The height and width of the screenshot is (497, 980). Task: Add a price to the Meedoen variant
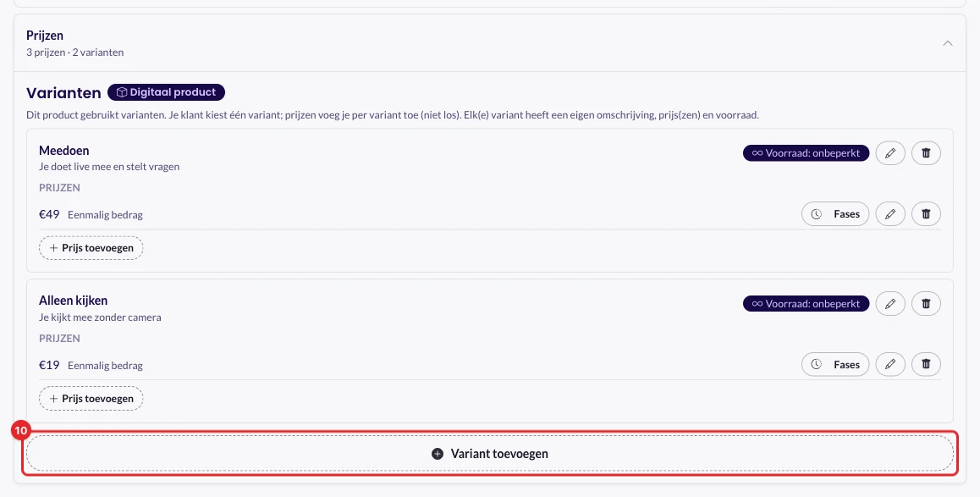pos(91,247)
